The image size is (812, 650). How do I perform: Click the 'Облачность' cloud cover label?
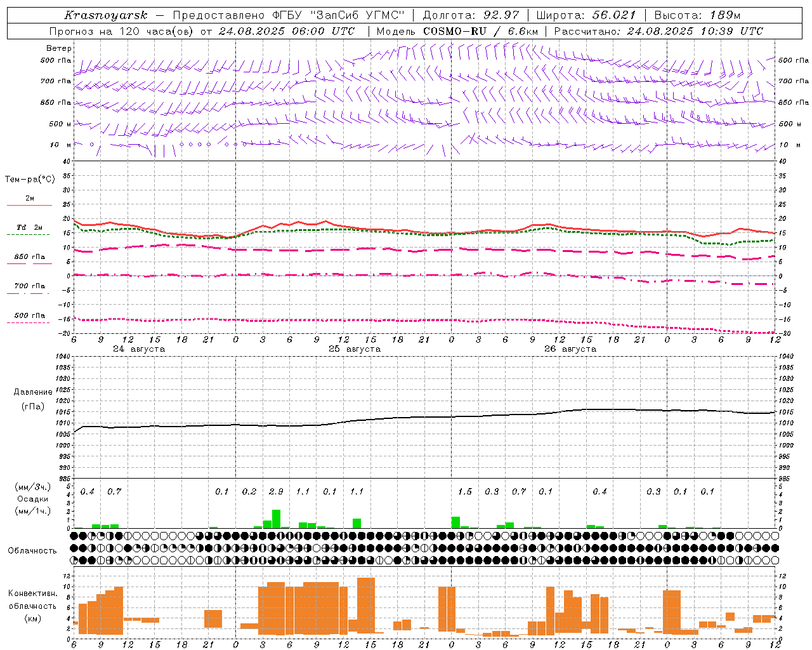pyautogui.click(x=32, y=550)
